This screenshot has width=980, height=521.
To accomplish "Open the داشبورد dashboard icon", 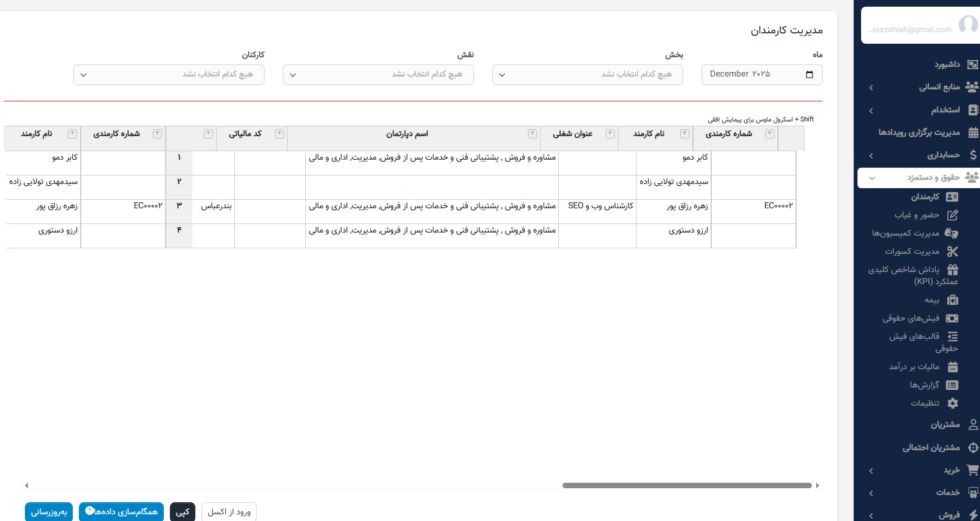I will point(973,64).
